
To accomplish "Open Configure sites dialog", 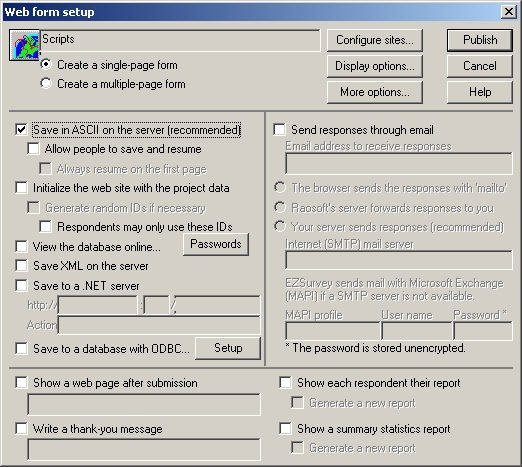I will tap(375, 40).
